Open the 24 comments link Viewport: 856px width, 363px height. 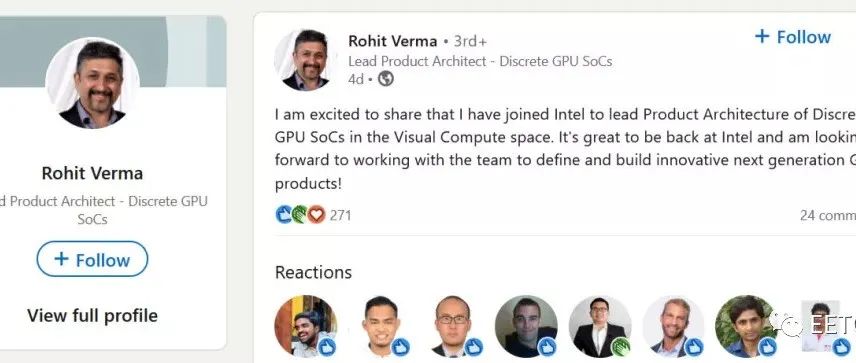(828, 215)
